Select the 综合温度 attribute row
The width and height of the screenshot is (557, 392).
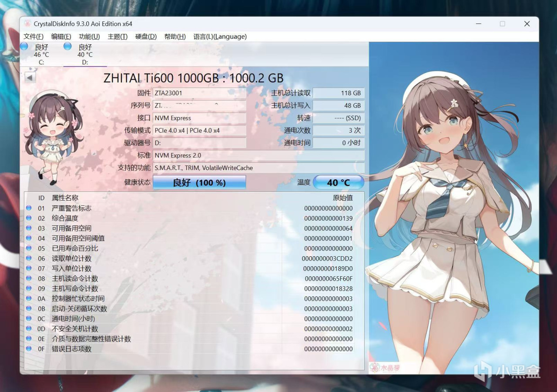[x=190, y=218]
